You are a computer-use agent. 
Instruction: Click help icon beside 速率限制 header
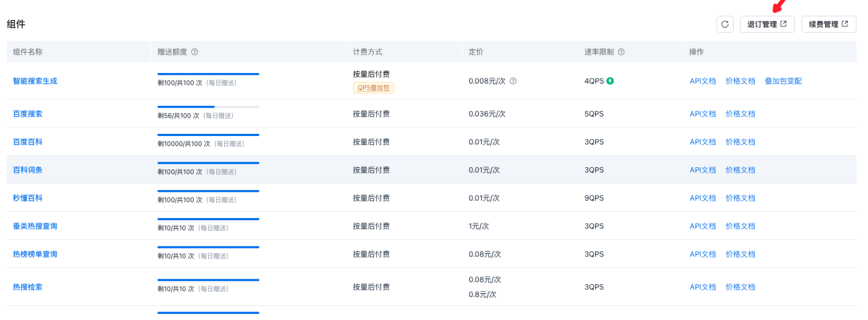click(x=621, y=52)
